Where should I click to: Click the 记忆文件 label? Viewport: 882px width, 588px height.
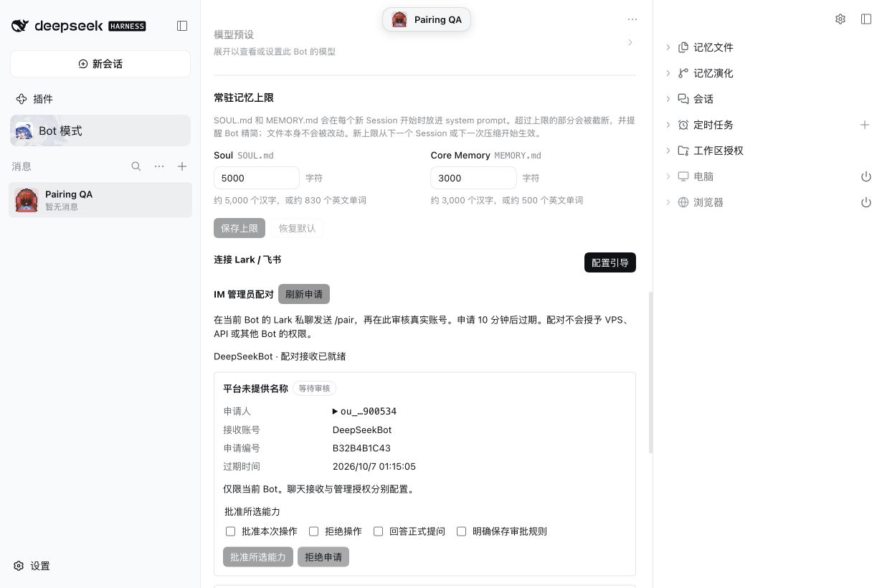pos(713,47)
